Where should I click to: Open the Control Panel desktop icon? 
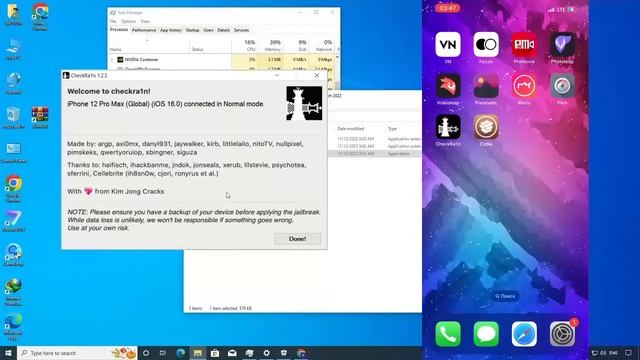point(13,152)
